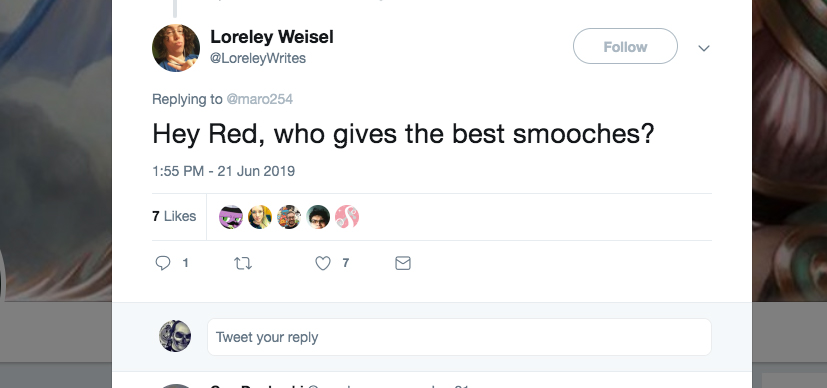Screen dimensions: 827x388
Task: Click the like count number 7
Action: tap(345, 263)
